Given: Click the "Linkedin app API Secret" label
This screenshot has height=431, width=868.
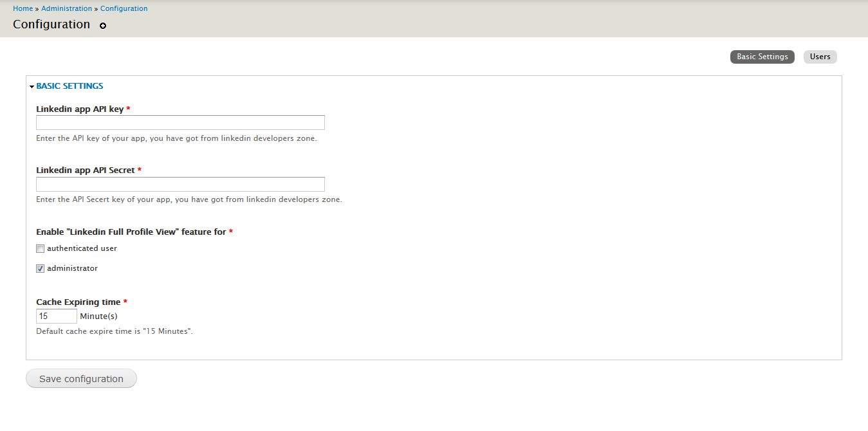Looking at the screenshot, I should (86, 170).
